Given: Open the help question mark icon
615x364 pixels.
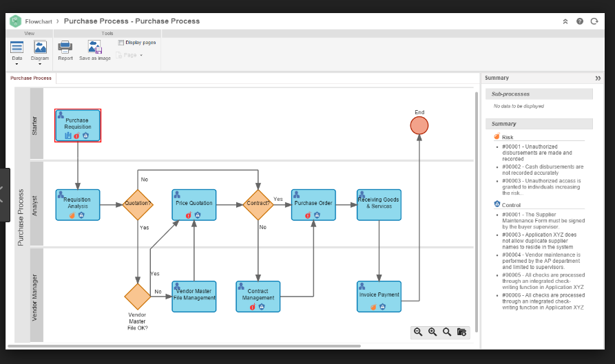Looking at the screenshot, I should coord(580,21).
